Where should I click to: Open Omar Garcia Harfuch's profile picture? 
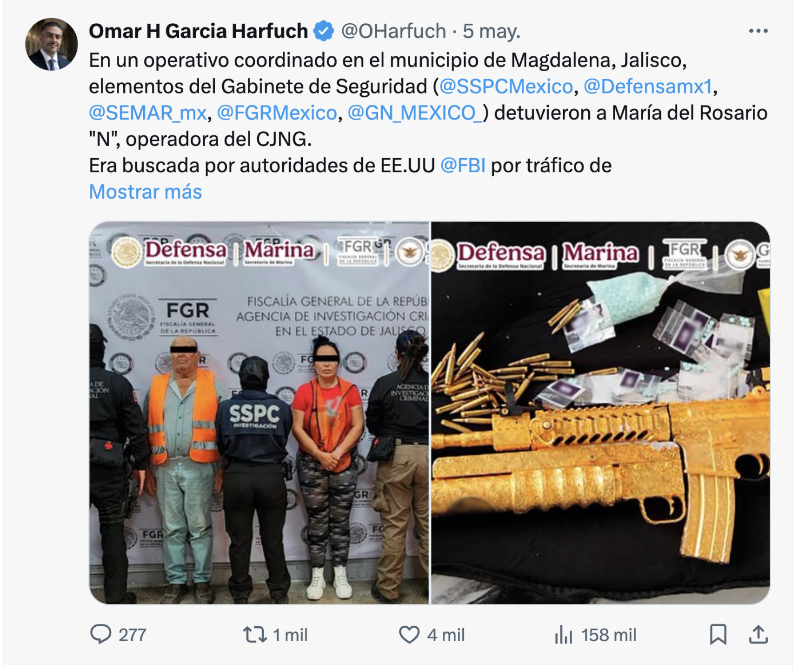pos(51,44)
